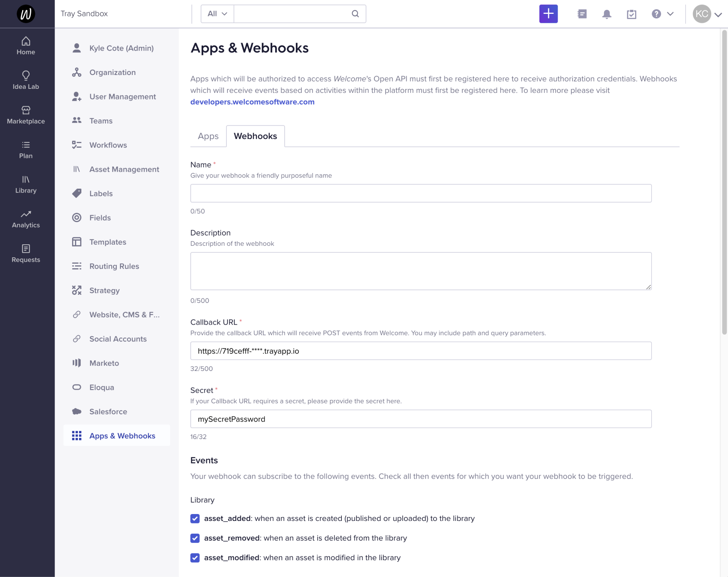Select Idea Lab from the navigation rail
The width and height of the screenshot is (728, 577).
[25, 80]
